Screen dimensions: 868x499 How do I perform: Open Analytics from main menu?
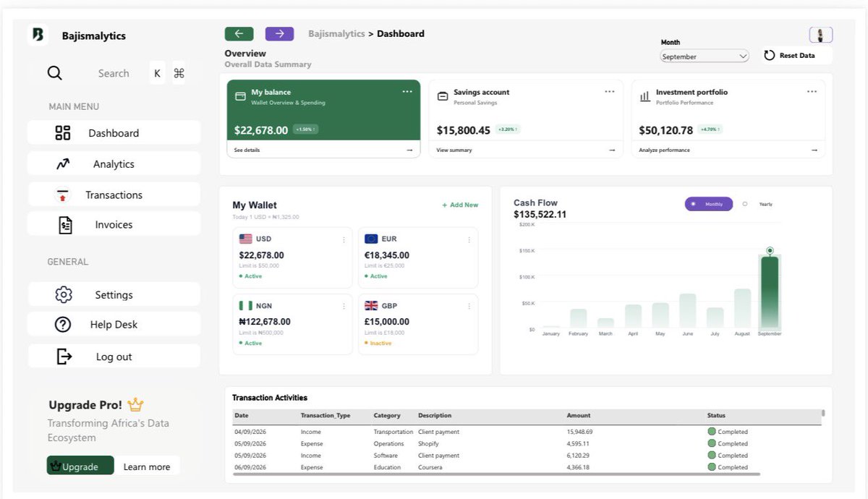click(x=114, y=164)
